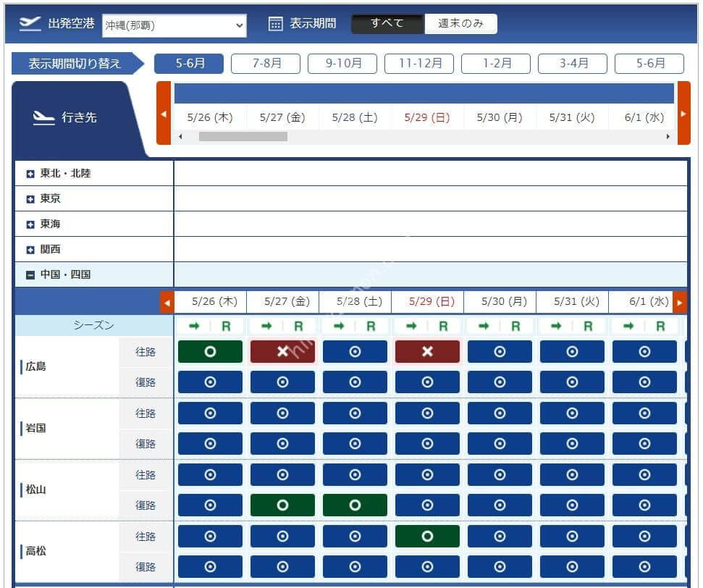Select 松山 復路 on 6/1
The image size is (703, 588).
pos(644,505)
